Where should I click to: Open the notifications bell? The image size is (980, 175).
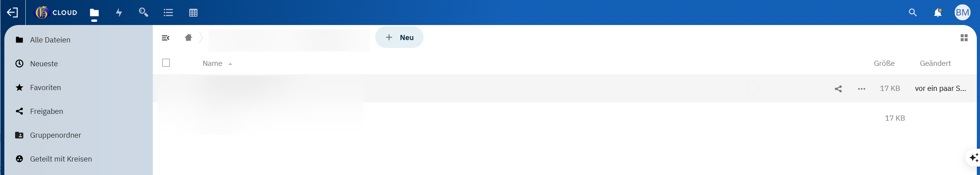[x=938, y=13]
